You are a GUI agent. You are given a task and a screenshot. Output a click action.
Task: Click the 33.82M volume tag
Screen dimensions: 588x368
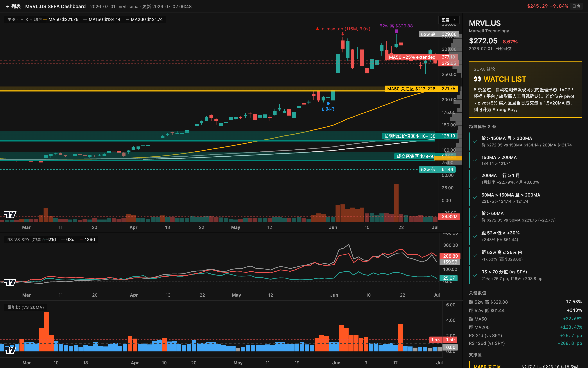449,216
